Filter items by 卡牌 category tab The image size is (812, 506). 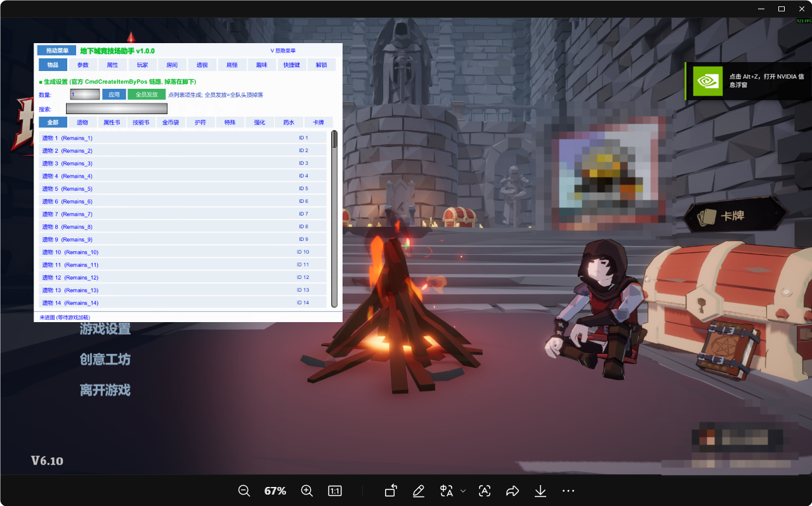(318, 122)
